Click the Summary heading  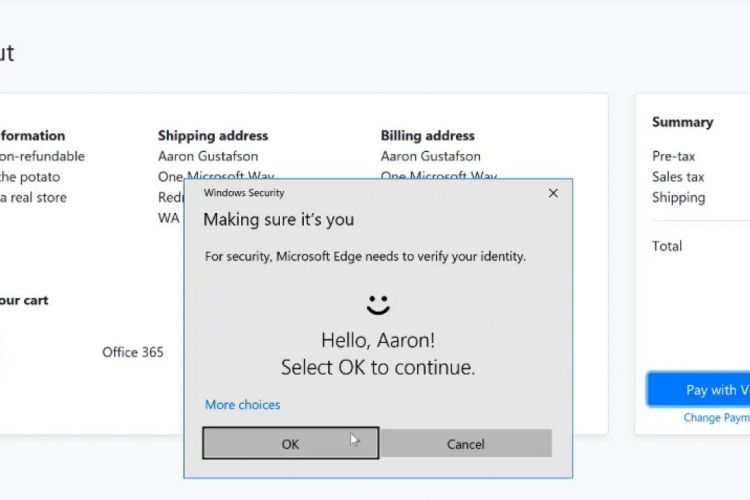click(683, 122)
